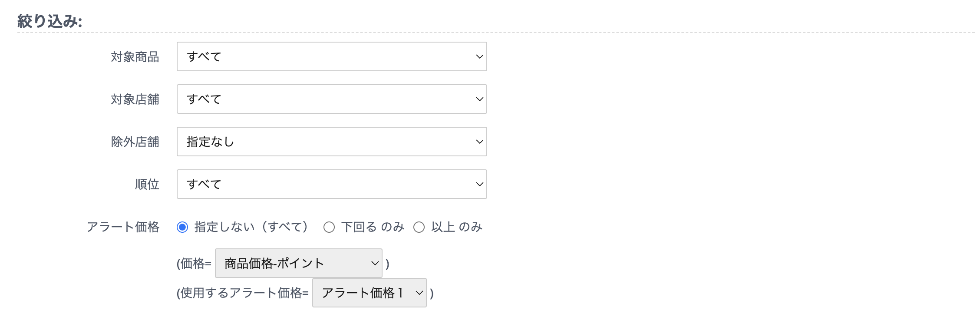Choose the 下回る のみ radio option
Image resolution: width=980 pixels, height=317 pixels.
point(329,227)
